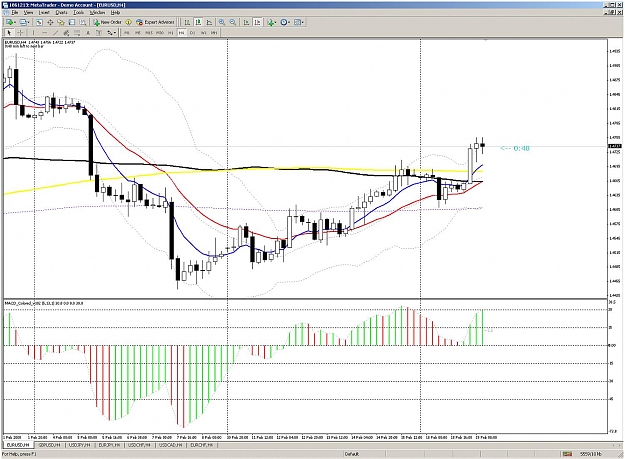
Task: Switch to the M30 timeframe
Action: point(160,33)
